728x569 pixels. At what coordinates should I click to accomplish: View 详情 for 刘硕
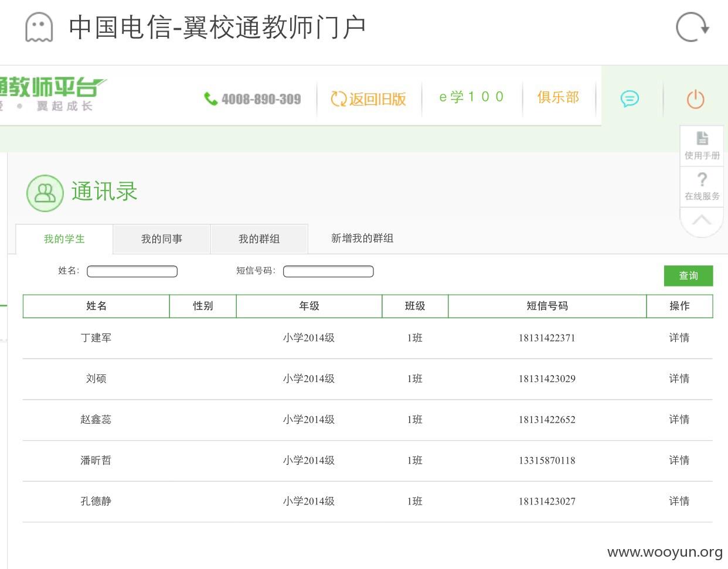[x=679, y=379]
